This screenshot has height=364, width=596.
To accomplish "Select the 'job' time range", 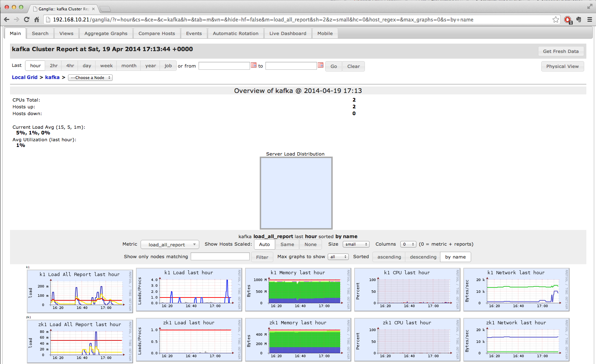I will tap(168, 66).
